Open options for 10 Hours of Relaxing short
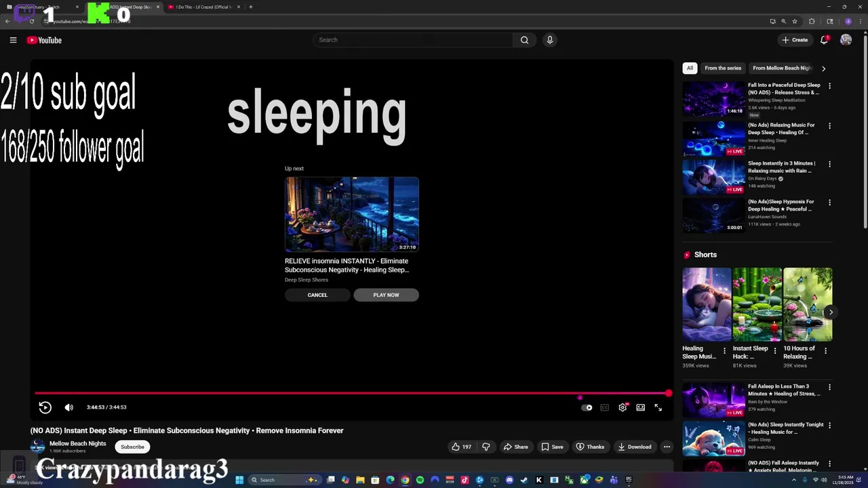Image resolution: width=868 pixels, height=488 pixels. coord(825,350)
